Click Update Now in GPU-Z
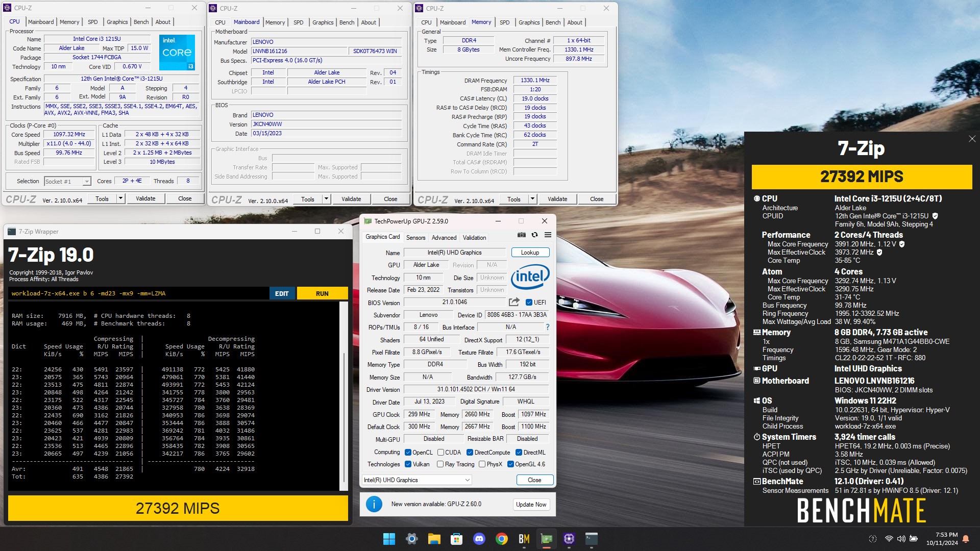980x551 pixels. pos(531,505)
